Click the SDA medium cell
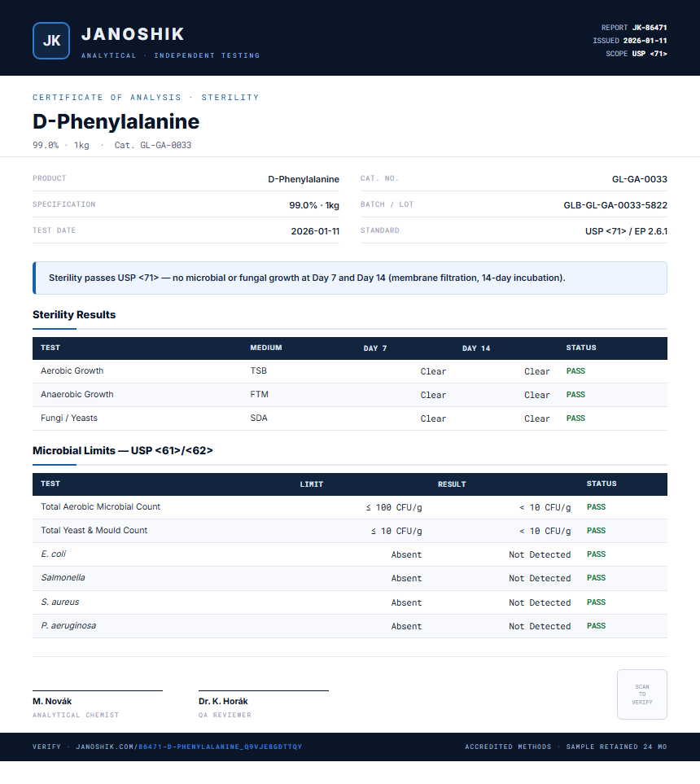The width and height of the screenshot is (700, 784). click(x=259, y=418)
